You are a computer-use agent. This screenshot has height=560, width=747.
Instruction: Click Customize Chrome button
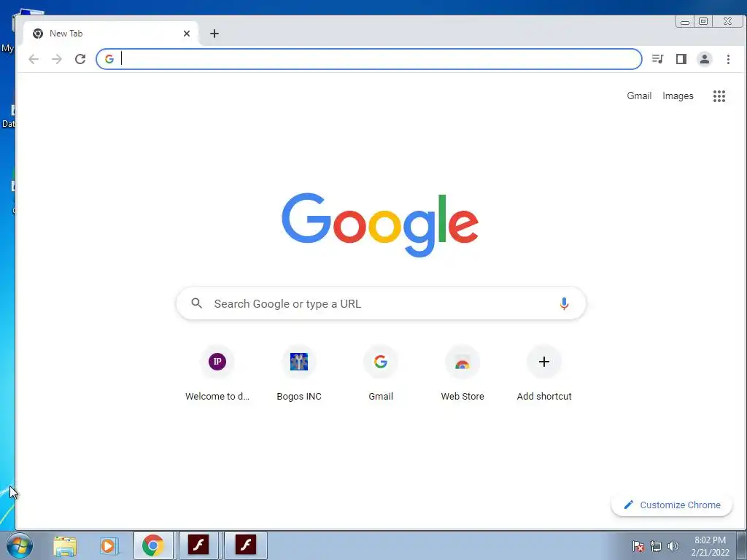click(672, 505)
